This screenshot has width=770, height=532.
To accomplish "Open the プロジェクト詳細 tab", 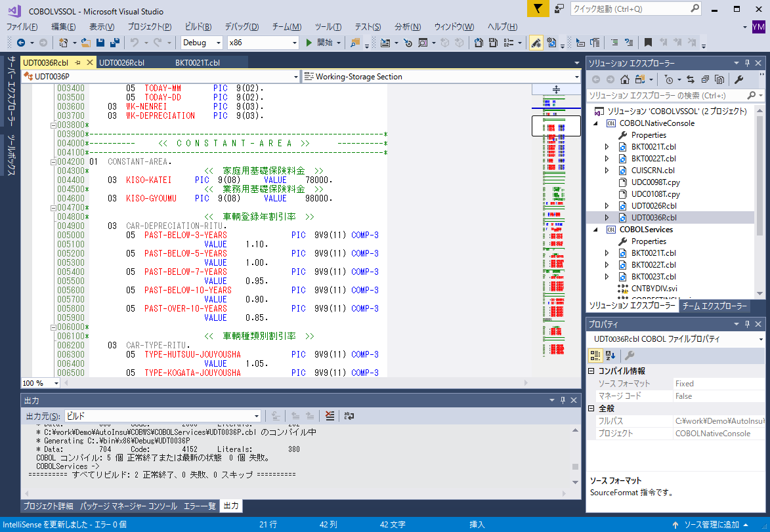I will [x=48, y=506].
